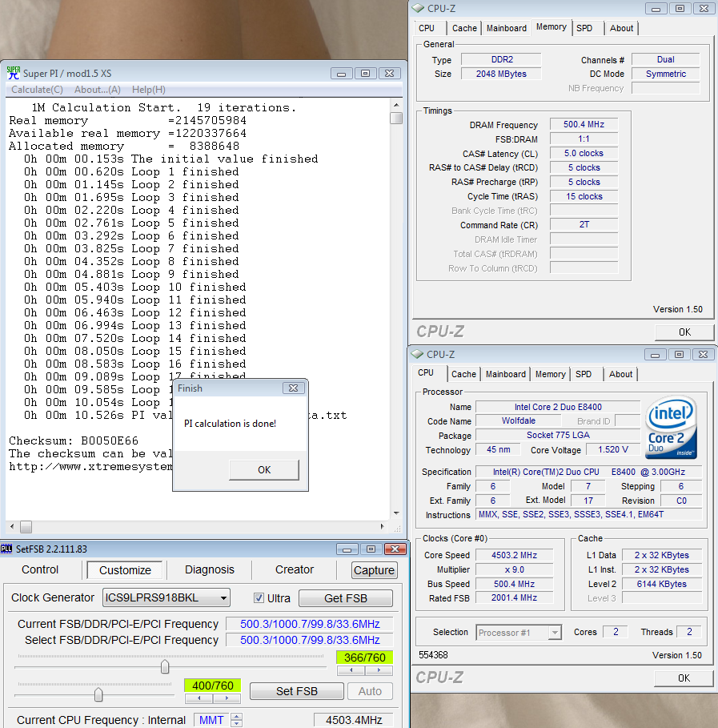Click the Auto button in SetFSB
718x728 pixels.
[x=370, y=691]
